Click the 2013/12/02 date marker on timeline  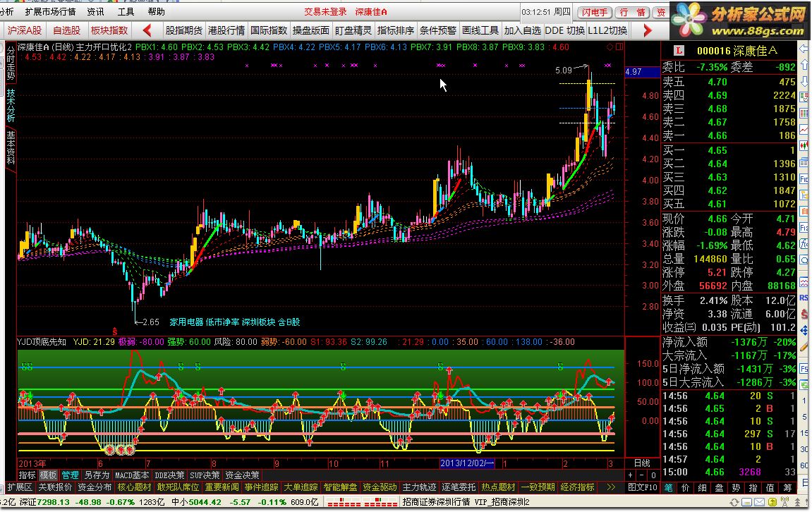pyautogui.click(x=467, y=463)
